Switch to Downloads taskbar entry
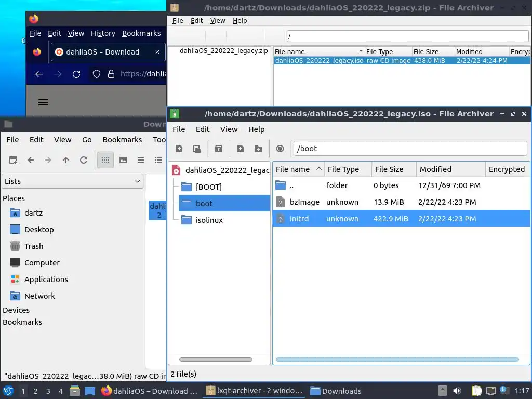 pos(336,391)
